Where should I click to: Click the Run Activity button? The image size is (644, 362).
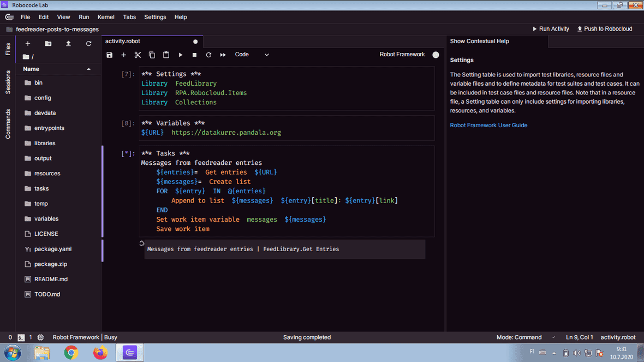pyautogui.click(x=551, y=29)
